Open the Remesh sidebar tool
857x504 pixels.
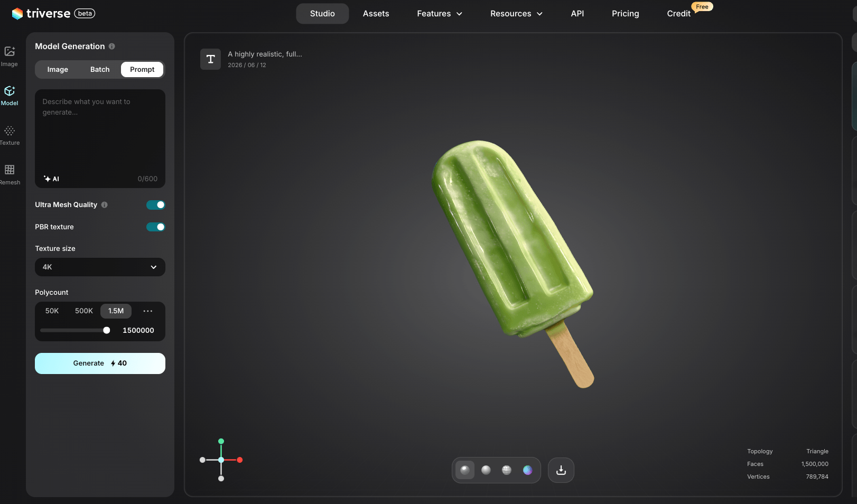point(10,175)
